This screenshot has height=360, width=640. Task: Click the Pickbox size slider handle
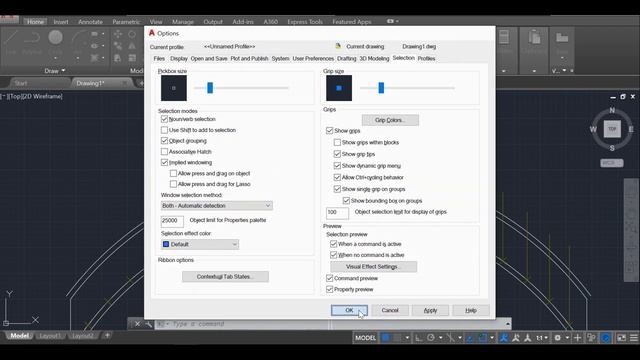(x=210, y=88)
